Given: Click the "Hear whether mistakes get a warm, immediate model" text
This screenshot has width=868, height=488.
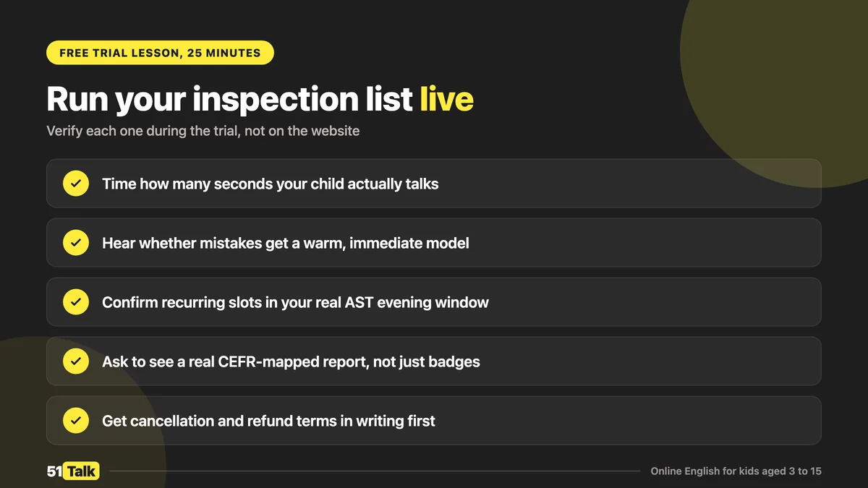Looking at the screenshot, I should click(x=286, y=243).
